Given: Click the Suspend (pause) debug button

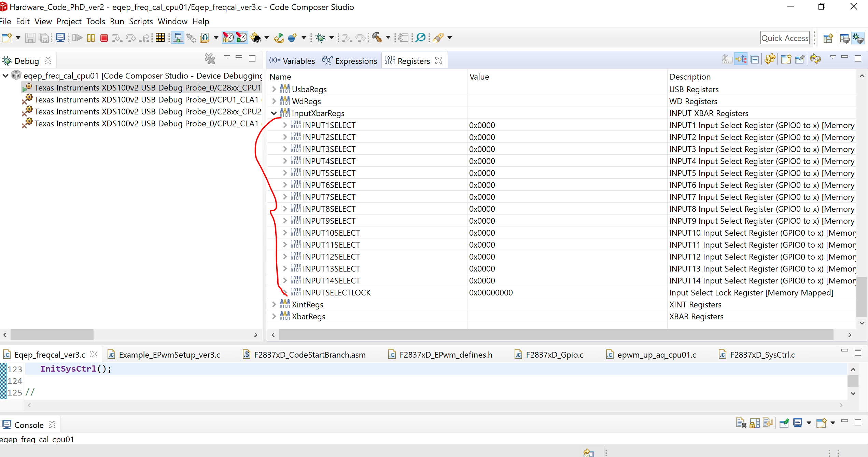Looking at the screenshot, I should 91,38.
